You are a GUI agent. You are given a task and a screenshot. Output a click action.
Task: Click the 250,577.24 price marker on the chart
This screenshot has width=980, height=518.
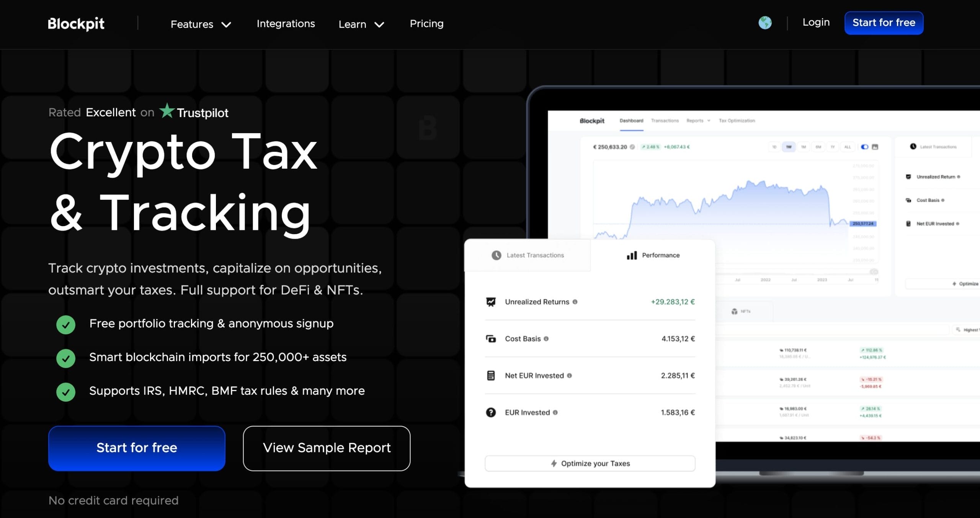[863, 223]
